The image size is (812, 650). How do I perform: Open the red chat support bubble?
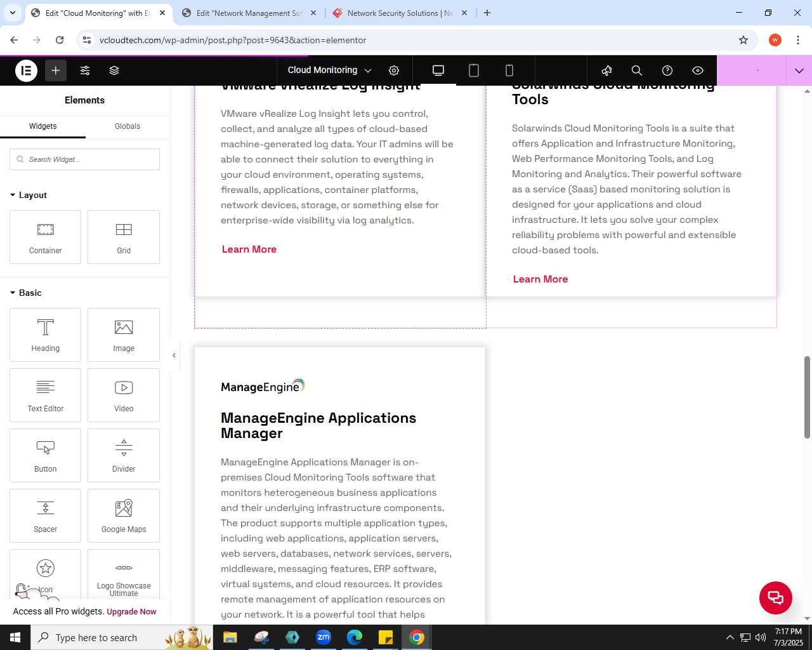point(776,597)
